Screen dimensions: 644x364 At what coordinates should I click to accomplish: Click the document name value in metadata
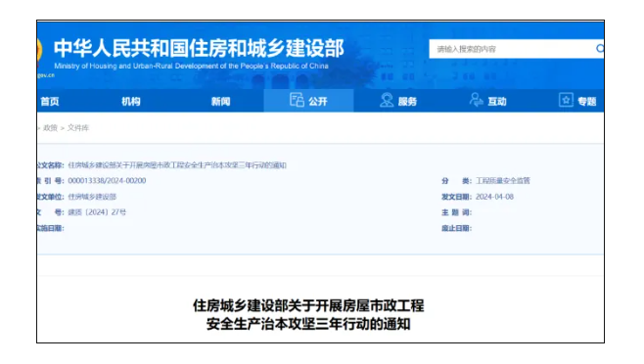177,165
